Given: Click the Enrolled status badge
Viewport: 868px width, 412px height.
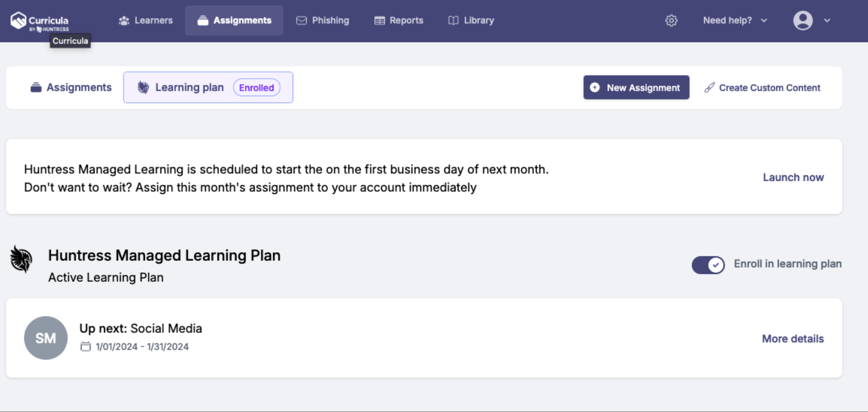Looking at the screenshot, I should pos(257,88).
